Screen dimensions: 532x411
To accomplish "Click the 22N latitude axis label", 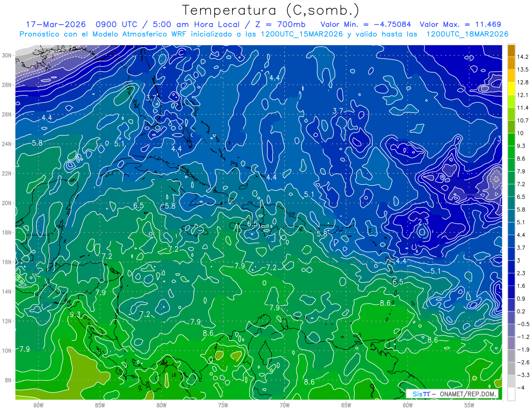I will point(8,173).
